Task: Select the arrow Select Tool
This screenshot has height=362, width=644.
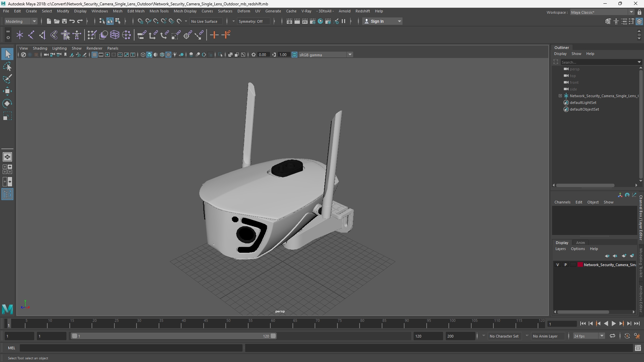Action: tap(7, 54)
